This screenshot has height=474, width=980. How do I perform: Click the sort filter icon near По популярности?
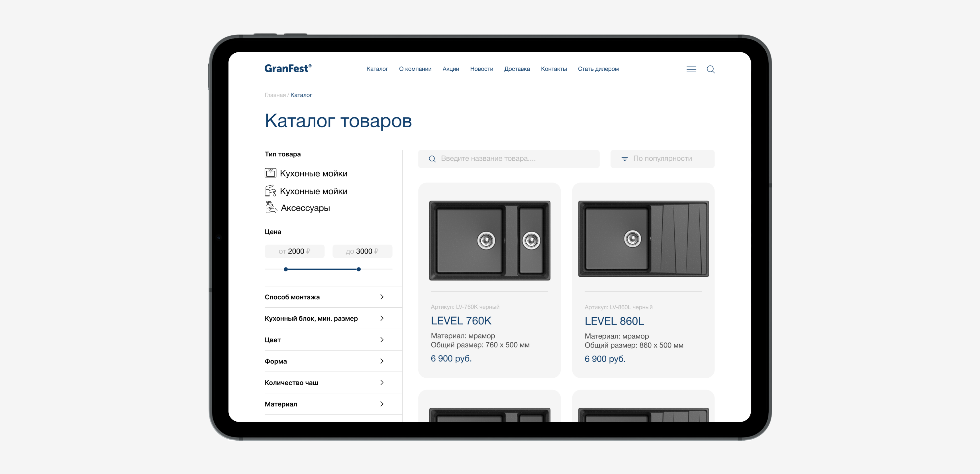[x=624, y=159]
